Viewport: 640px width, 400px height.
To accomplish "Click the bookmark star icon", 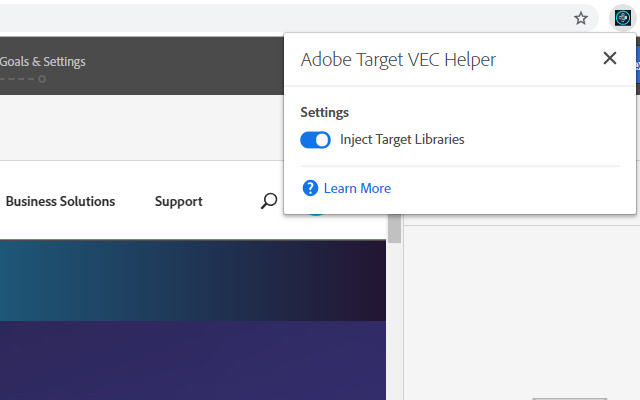I will (x=581, y=18).
